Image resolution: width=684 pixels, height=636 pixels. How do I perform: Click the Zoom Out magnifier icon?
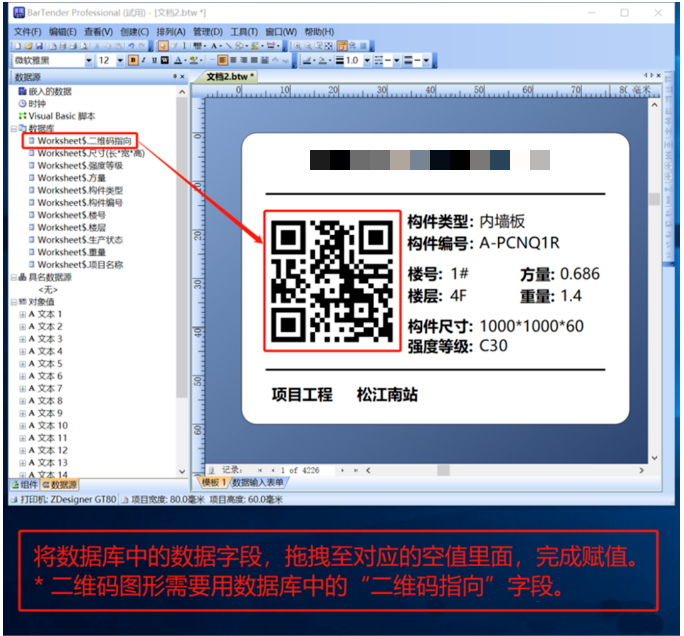tap(308, 46)
